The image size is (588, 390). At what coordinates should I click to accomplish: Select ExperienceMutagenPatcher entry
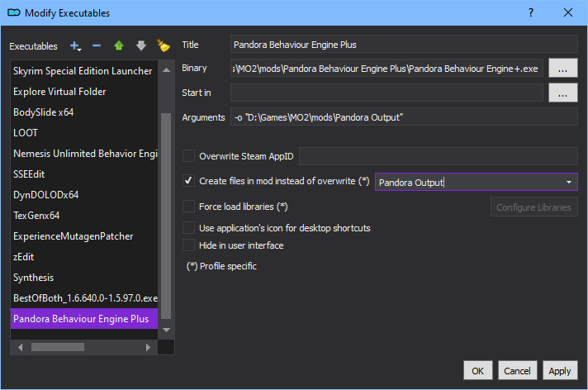[x=84, y=236]
